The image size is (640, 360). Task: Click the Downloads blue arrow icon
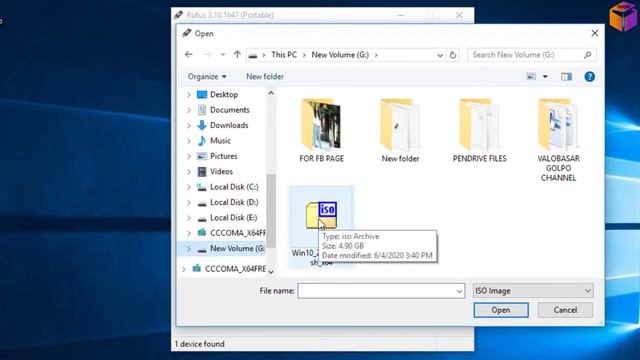pos(202,126)
